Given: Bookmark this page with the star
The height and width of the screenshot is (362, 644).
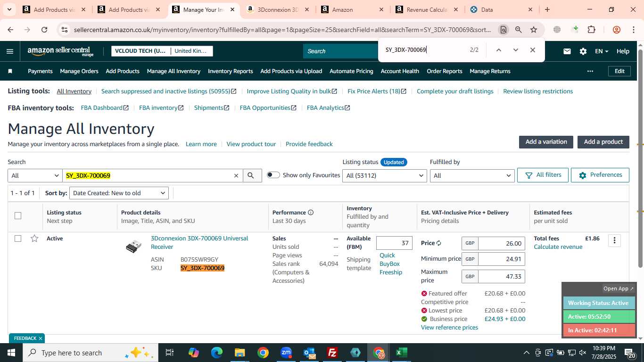Looking at the screenshot, I should (534, 30).
